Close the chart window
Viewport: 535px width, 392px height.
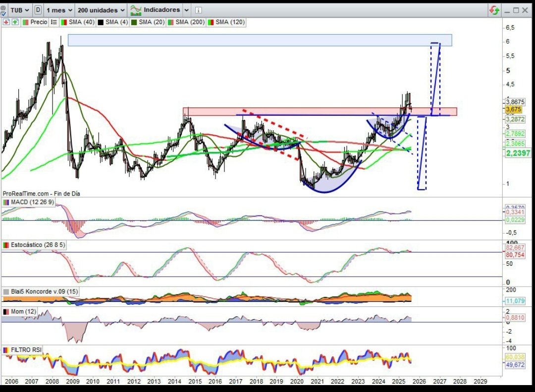pos(525,10)
